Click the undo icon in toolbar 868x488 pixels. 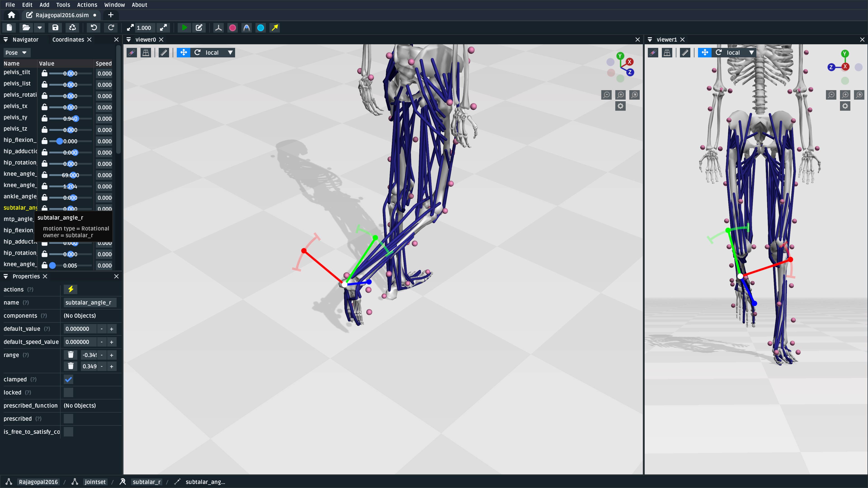pyautogui.click(x=94, y=28)
